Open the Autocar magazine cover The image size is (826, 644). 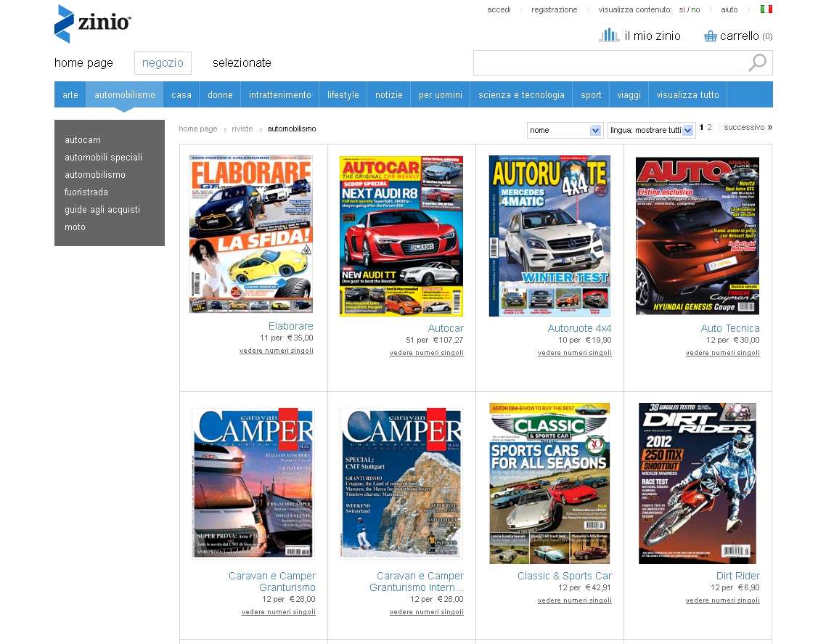click(401, 236)
